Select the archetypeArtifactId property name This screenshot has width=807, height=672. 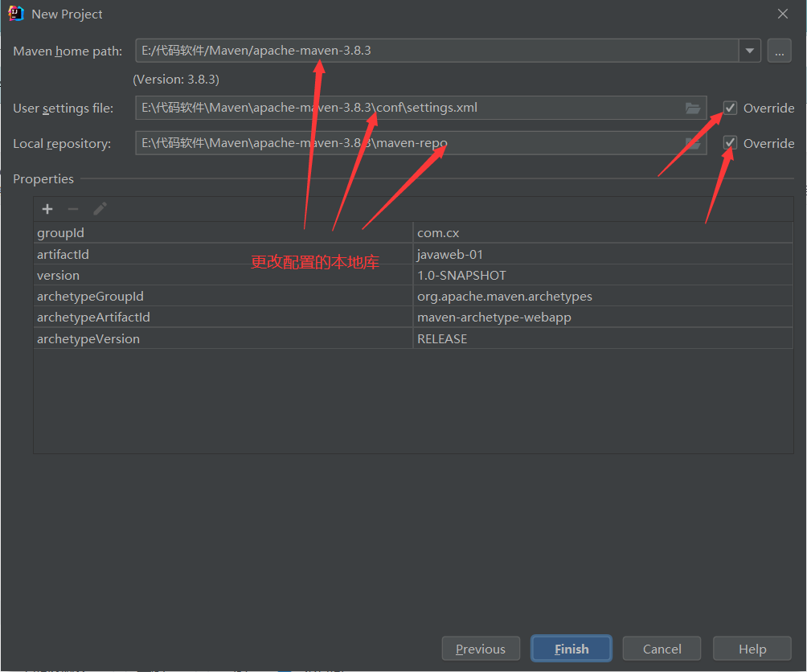point(93,318)
